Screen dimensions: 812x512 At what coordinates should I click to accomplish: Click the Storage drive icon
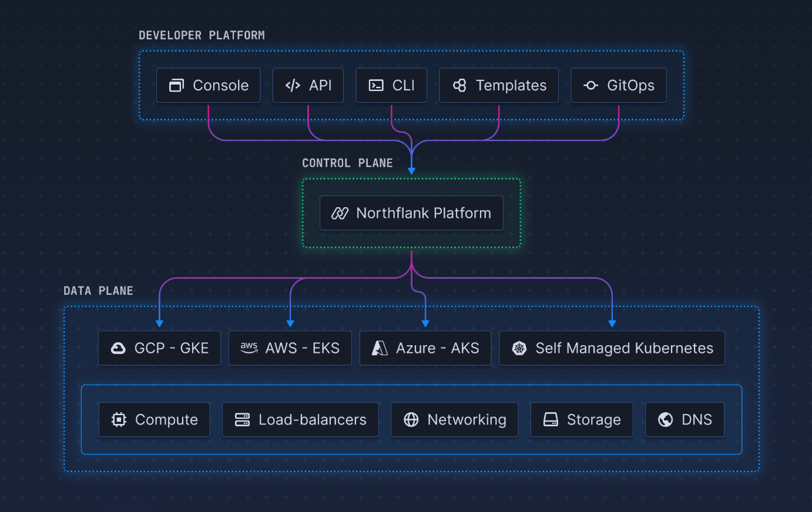tap(551, 420)
